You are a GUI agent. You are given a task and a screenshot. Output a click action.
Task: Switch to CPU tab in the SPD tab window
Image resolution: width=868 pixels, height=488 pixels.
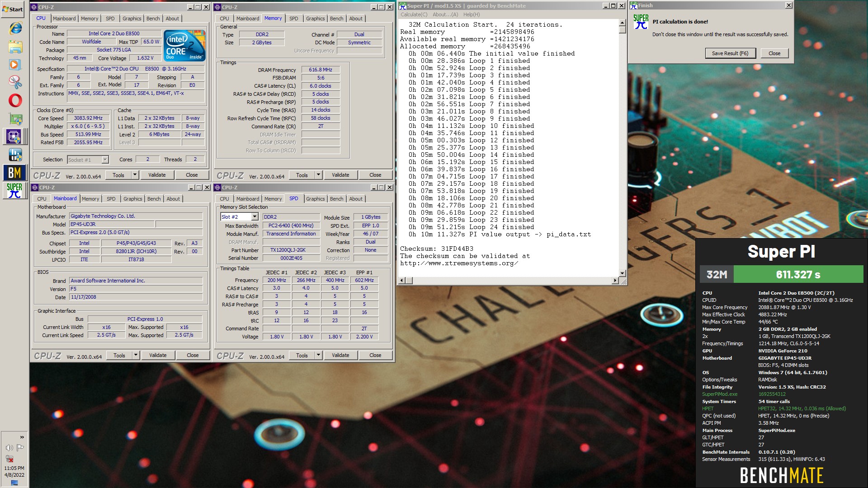(x=224, y=199)
